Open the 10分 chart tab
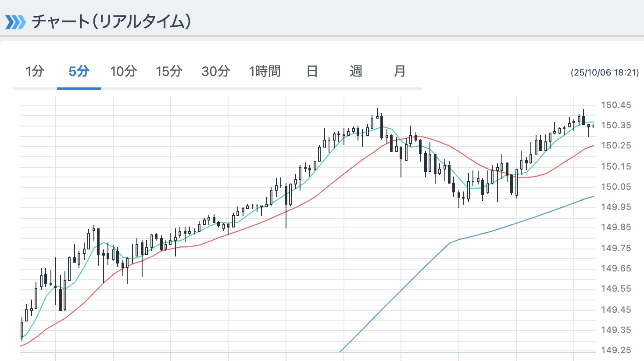This screenshot has height=361, width=644. [123, 71]
